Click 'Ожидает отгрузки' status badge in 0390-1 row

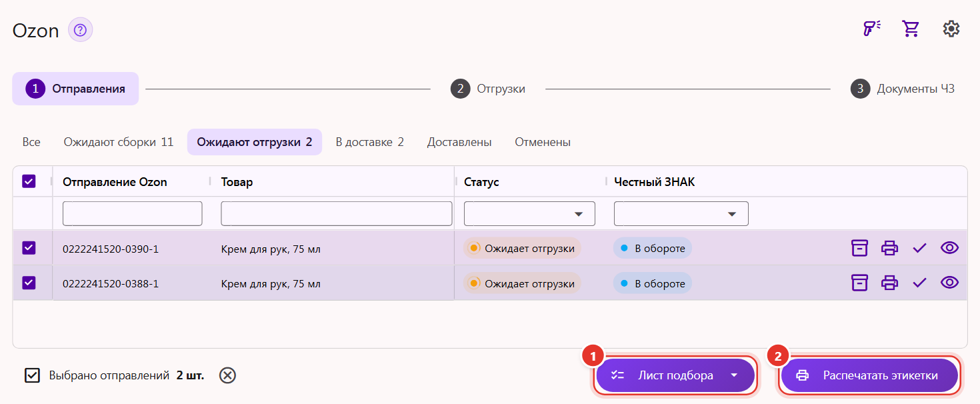coord(523,248)
